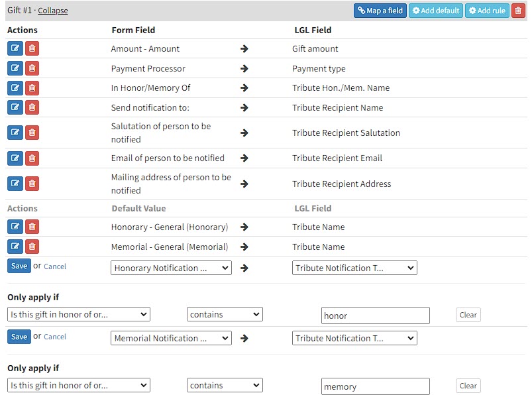Expand the Memorial Notification dropdown
Image resolution: width=532 pixels, height=395 pixels.
pos(171,338)
